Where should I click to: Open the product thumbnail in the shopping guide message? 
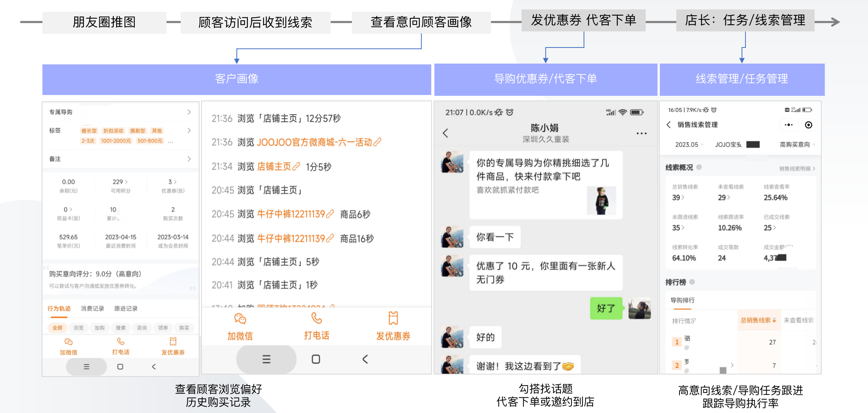coord(601,201)
